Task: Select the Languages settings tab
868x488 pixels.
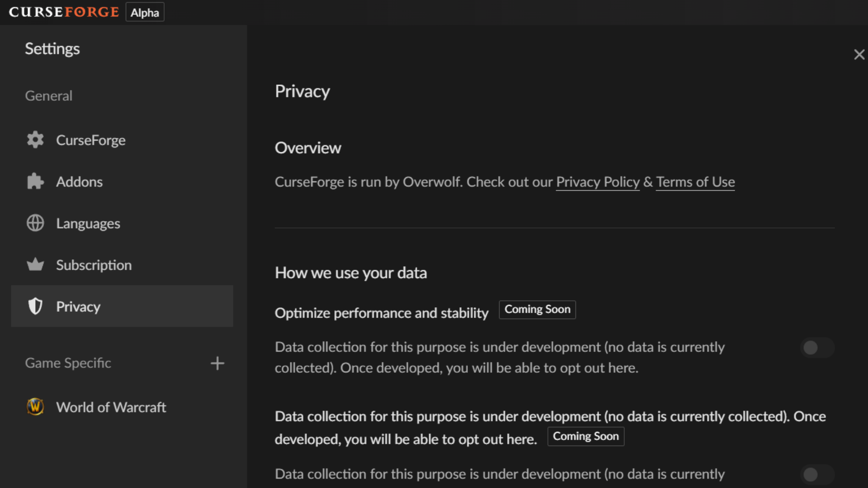Action: tap(122, 223)
